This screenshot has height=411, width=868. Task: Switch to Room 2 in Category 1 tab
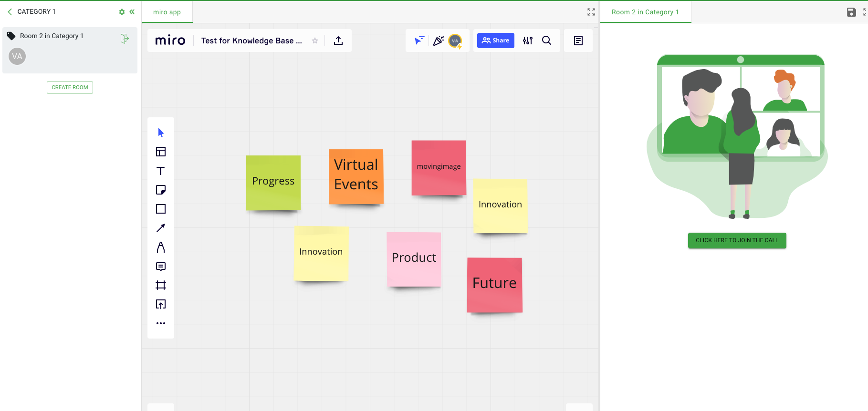click(645, 12)
